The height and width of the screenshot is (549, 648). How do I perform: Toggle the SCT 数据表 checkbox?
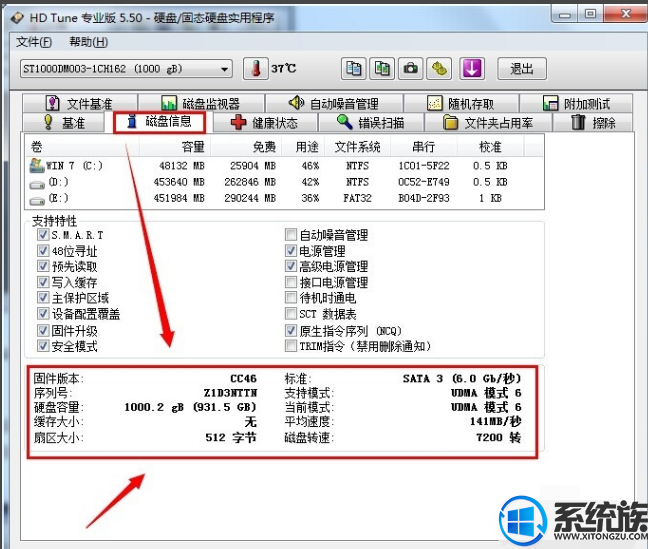click(x=291, y=314)
